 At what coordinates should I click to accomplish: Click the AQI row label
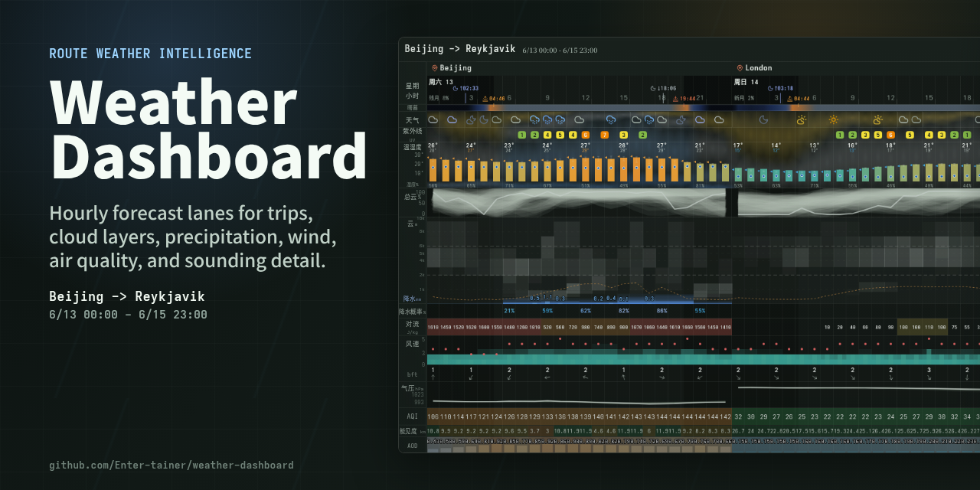pos(412,416)
